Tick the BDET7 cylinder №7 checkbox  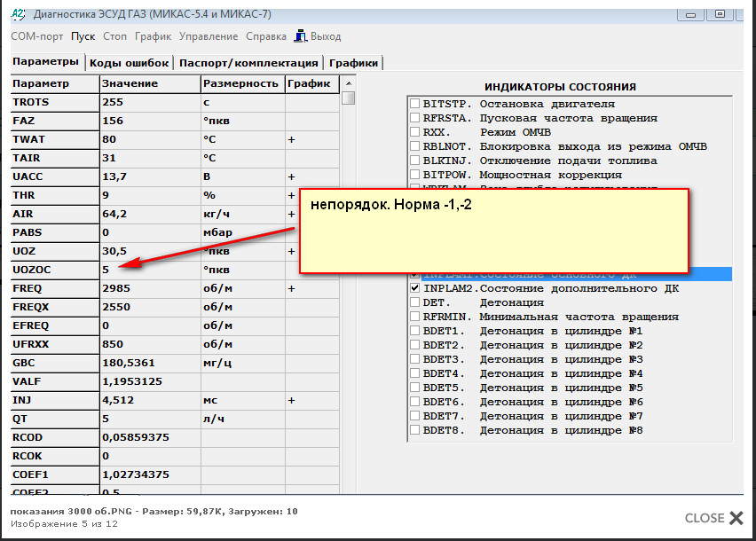414,416
